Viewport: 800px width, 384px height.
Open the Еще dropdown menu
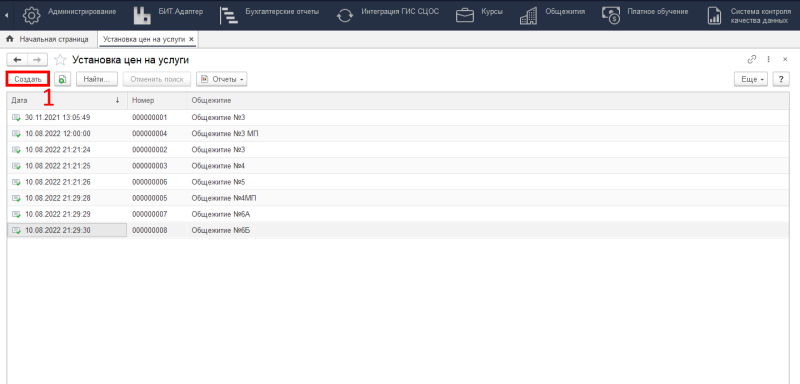point(751,80)
